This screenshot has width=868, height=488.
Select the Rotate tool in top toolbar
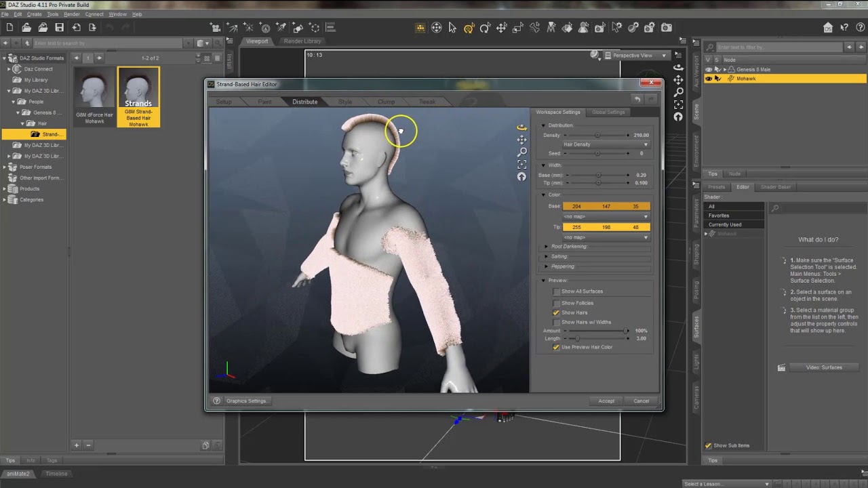coord(485,28)
